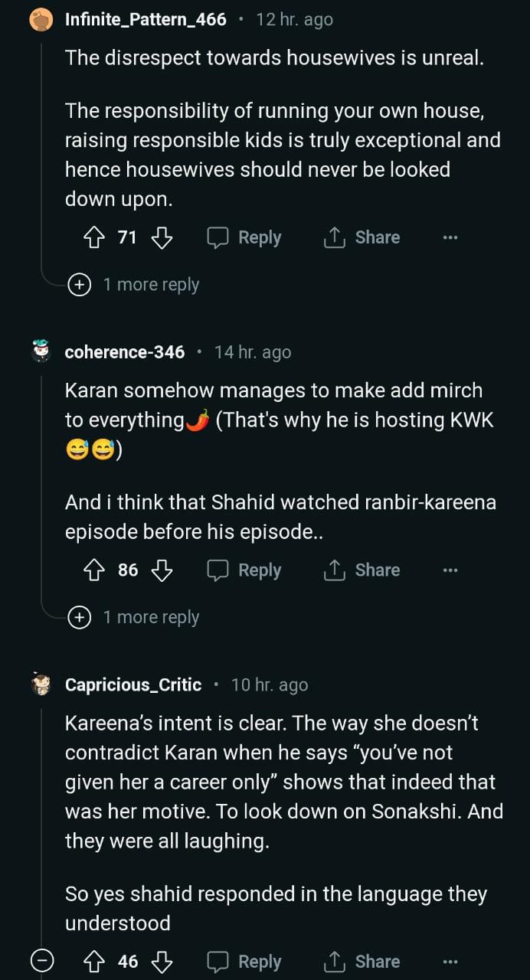The width and height of the screenshot is (530, 980).
Task: Share coherence-346's comment
Action: (x=362, y=570)
